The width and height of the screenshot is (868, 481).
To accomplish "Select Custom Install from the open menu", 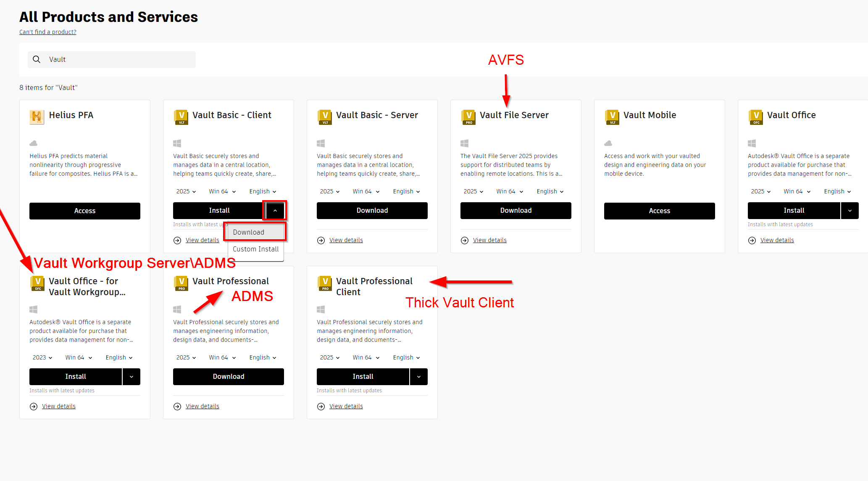I will (255, 249).
